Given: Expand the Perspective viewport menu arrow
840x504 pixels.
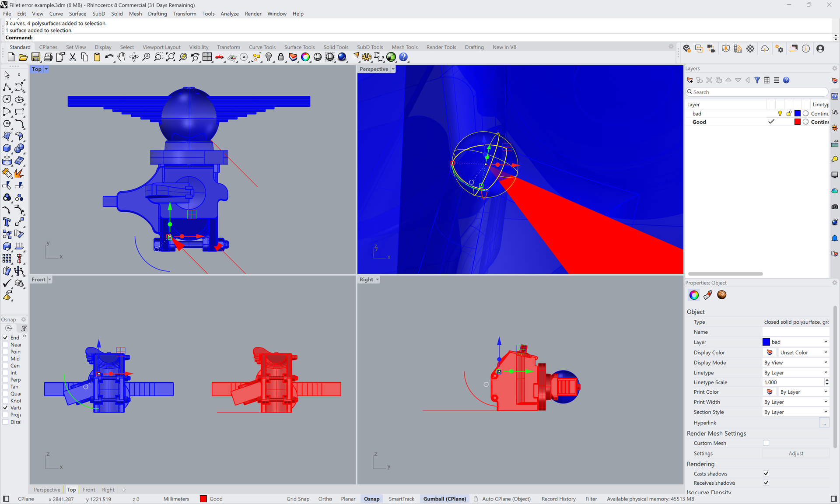Looking at the screenshot, I should [x=393, y=69].
